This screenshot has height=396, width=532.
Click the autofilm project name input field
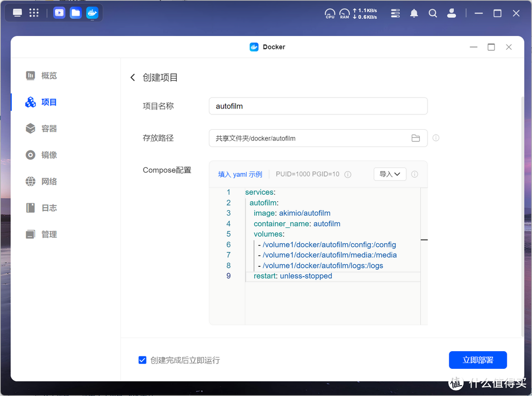point(318,106)
